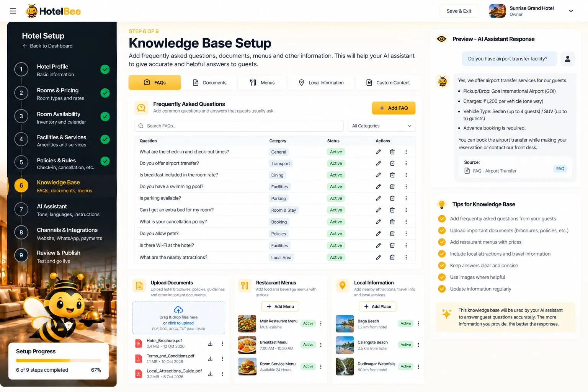This screenshot has width=588, height=392.
Task: Click the 'click to upload' link
Action: coord(181,323)
